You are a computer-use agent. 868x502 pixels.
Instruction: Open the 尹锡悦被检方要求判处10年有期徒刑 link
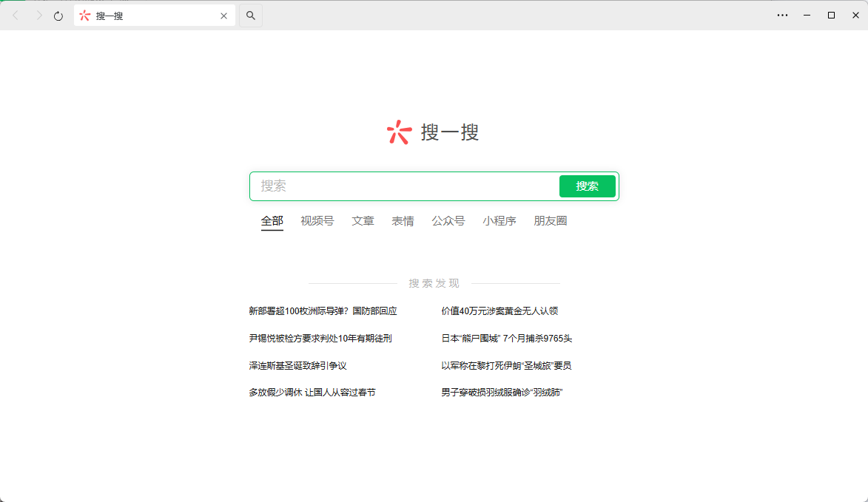pyautogui.click(x=320, y=339)
